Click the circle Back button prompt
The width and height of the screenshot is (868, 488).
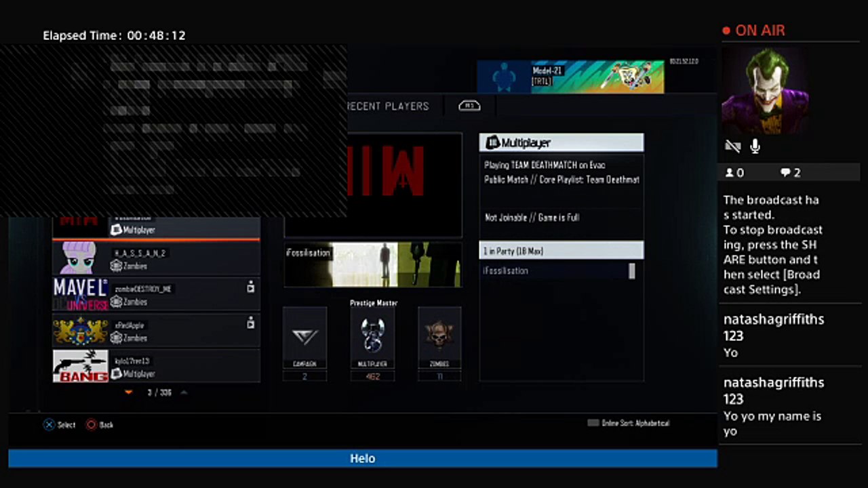click(x=100, y=425)
